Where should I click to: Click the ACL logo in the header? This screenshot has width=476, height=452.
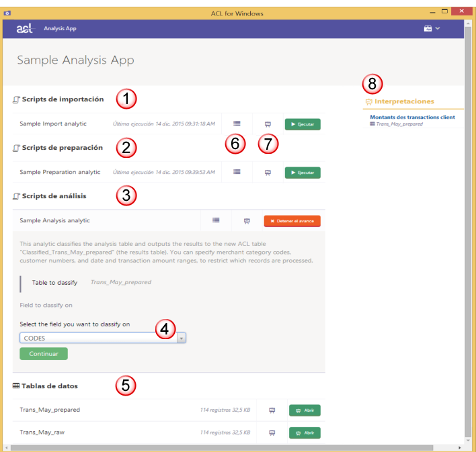coord(25,29)
